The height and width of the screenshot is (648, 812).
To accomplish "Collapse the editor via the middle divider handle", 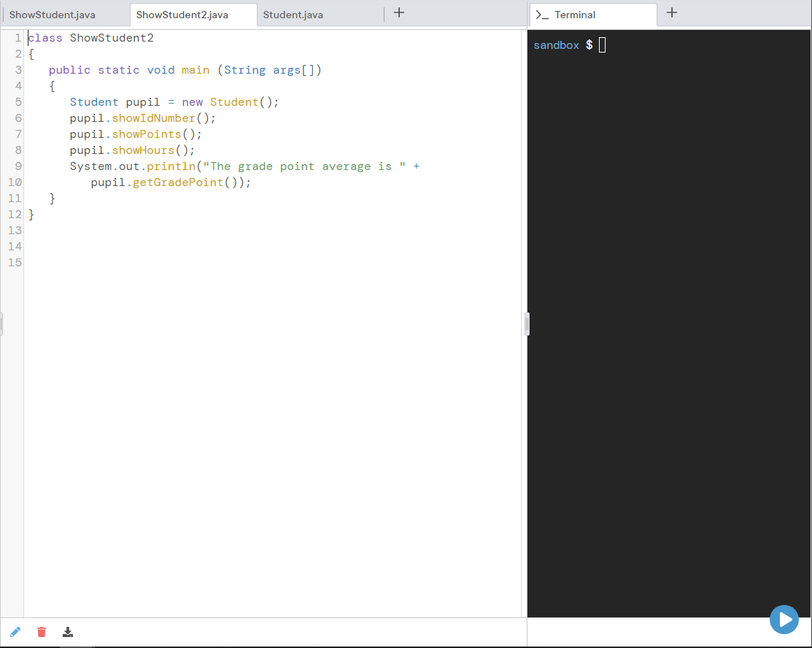I will 527,323.
